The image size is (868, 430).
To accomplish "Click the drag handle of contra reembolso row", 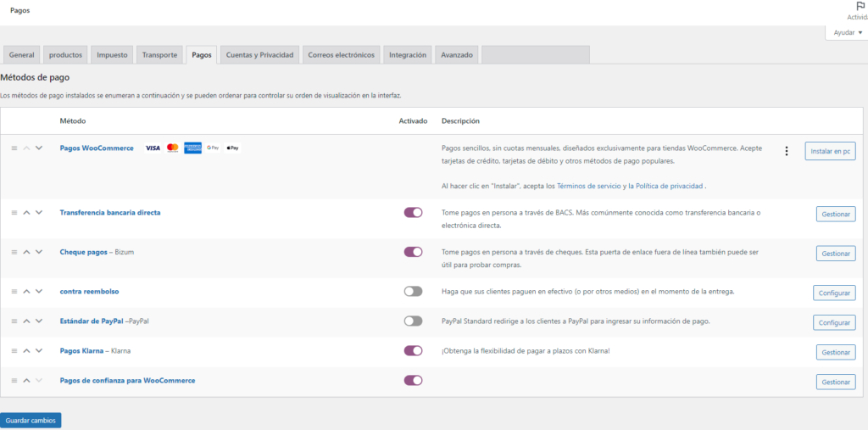I will tap(14, 291).
